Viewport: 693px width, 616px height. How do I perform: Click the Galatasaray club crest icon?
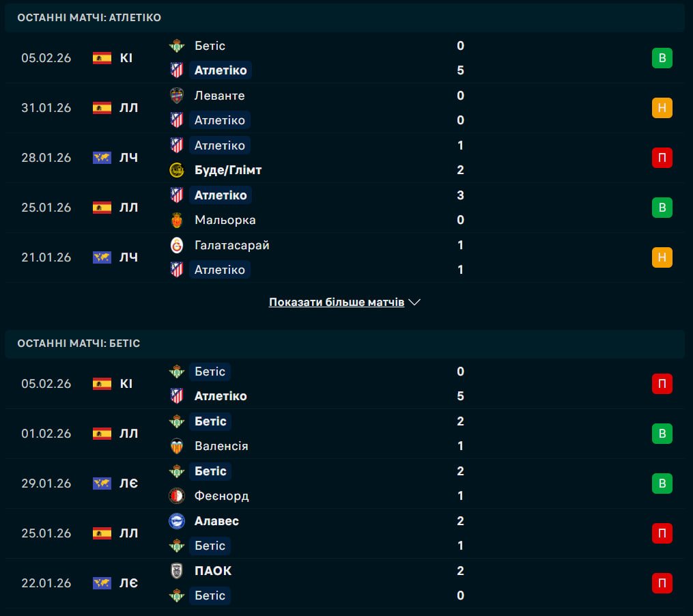click(x=177, y=245)
